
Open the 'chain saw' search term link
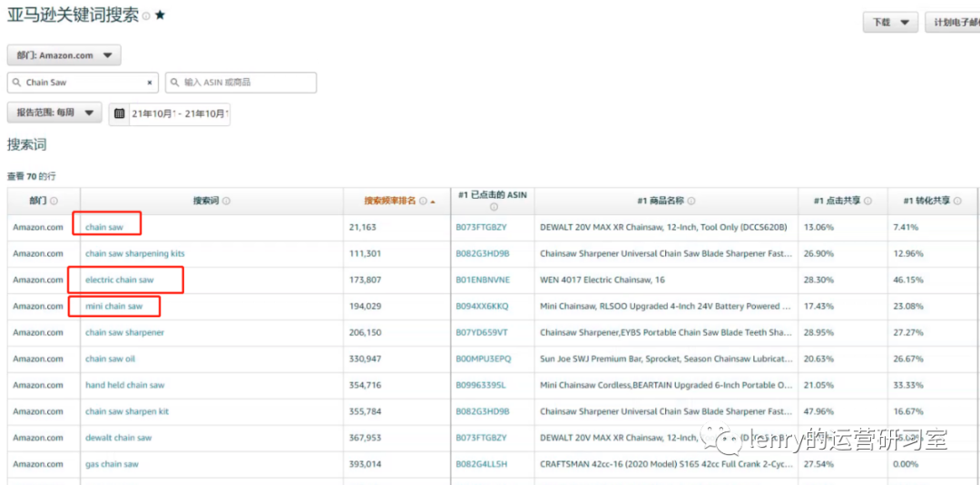(x=104, y=227)
